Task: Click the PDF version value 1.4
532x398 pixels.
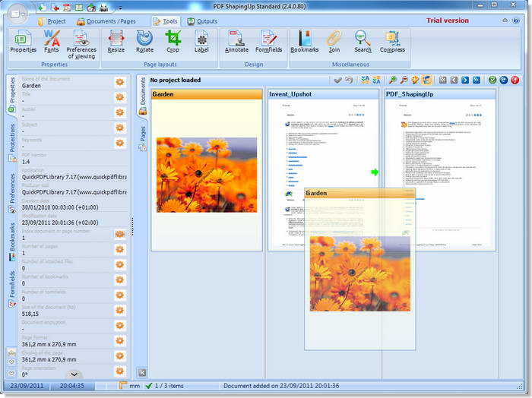Action: (x=26, y=162)
